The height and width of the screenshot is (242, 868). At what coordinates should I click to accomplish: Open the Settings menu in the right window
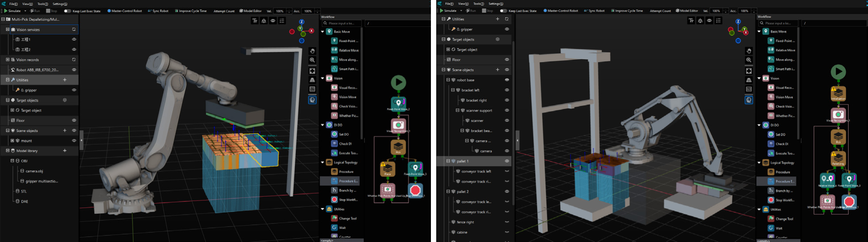pyautogui.click(x=496, y=4)
